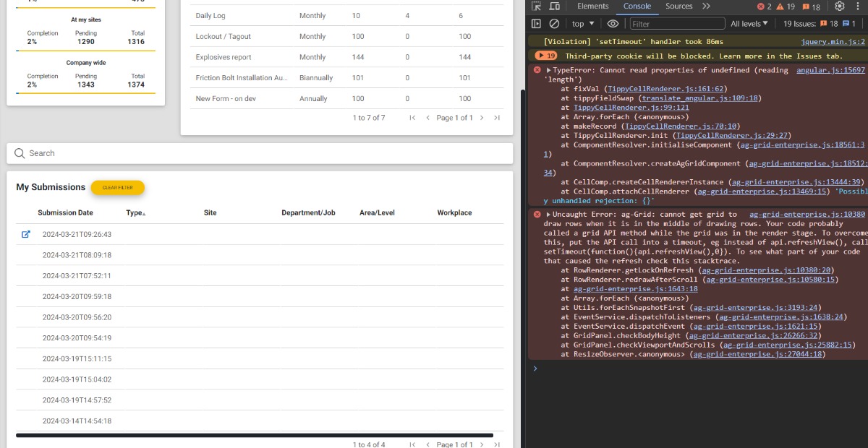Click the At my sites pending value 1290

[x=86, y=42]
